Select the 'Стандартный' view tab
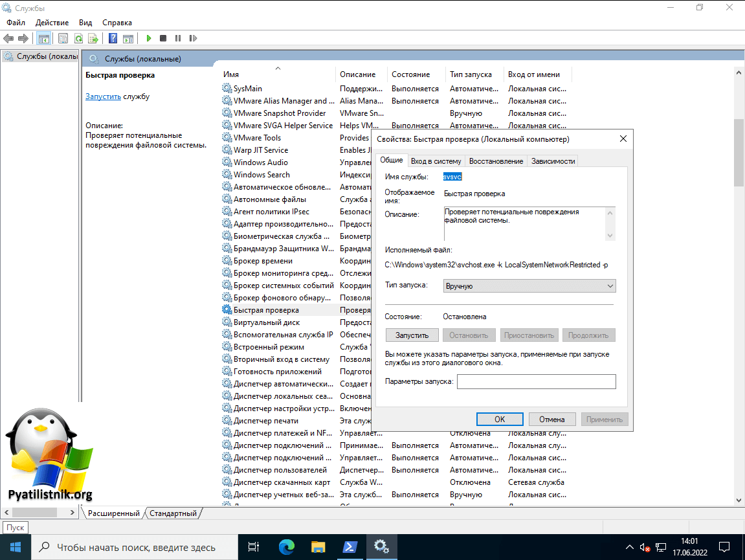Image resolution: width=745 pixels, height=560 pixels. pyautogui.click(x=173, y=513)
